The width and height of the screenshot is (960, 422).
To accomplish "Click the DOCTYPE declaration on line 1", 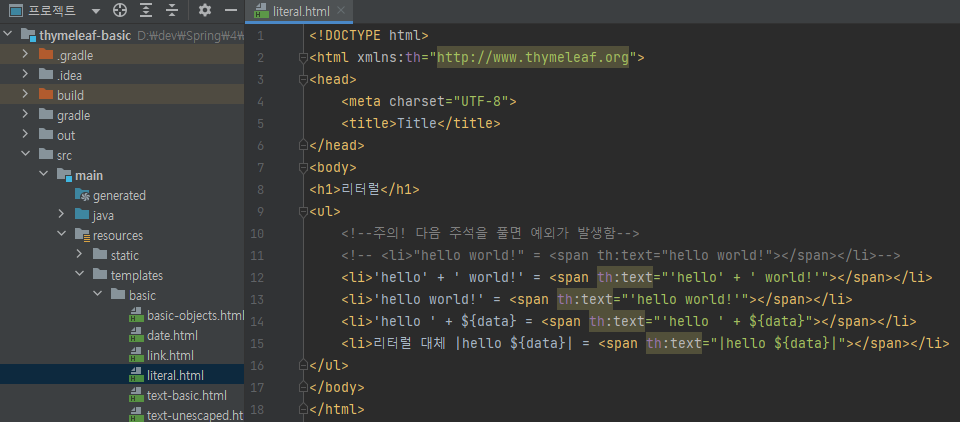I will (x=369, y=36).
